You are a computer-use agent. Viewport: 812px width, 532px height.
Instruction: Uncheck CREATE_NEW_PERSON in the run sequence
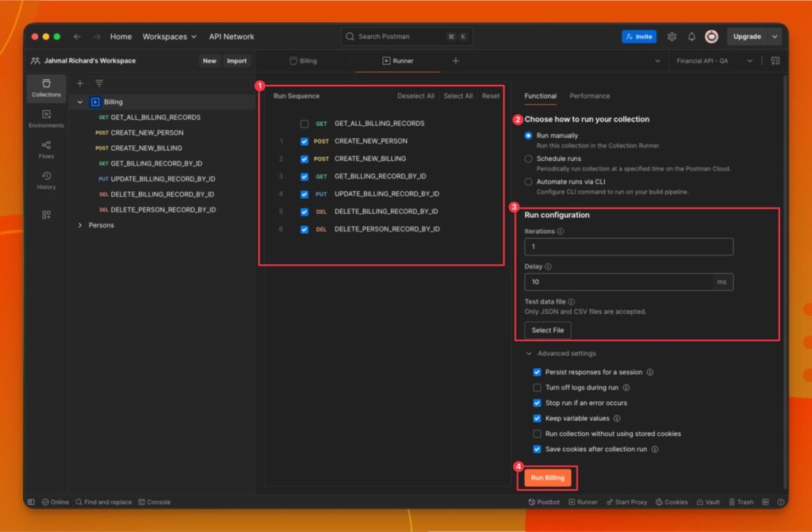pos(304,141)
